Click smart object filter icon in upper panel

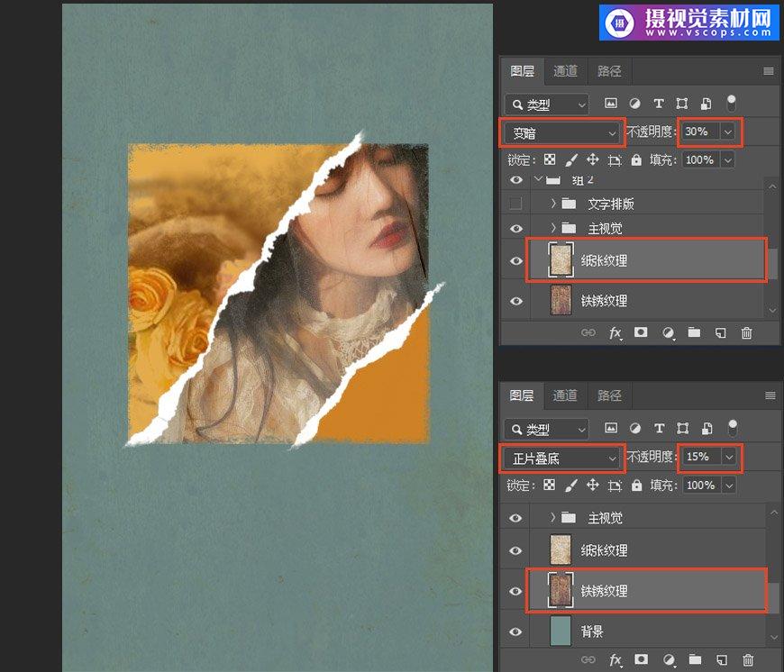click(706, 104)
